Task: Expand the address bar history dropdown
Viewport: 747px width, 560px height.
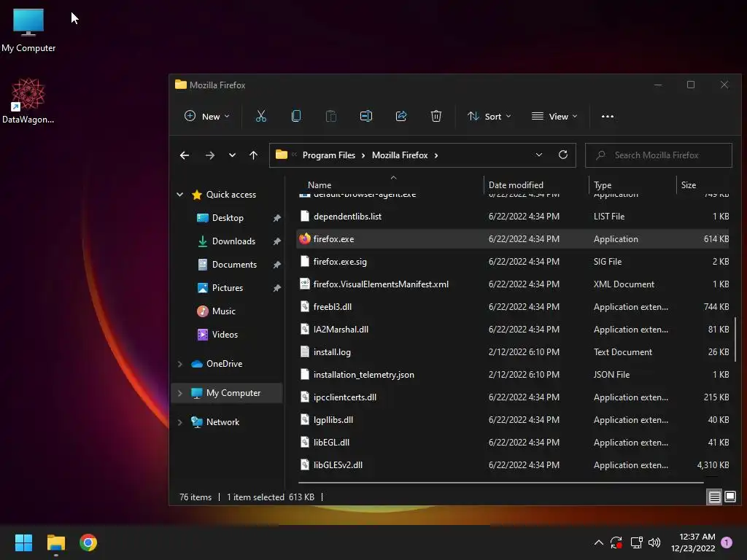Action: (539, 155)
